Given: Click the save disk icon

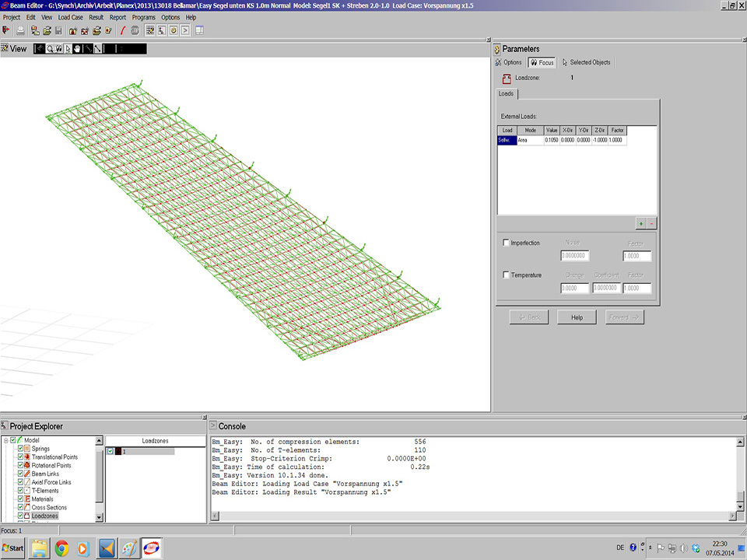Looking at the screenshot, I should click(58, 30).
